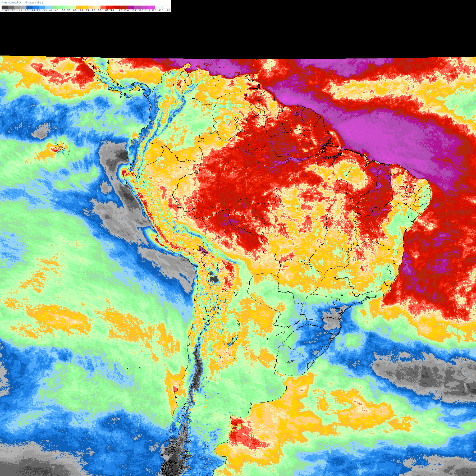Select the bright yellow legend swatch
476x476 pixels.
click(x=85, y=7)
